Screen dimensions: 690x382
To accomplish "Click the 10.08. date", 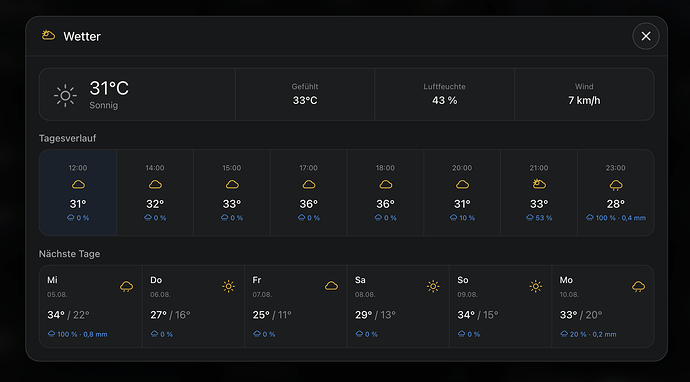I will [x=570, y=294].
